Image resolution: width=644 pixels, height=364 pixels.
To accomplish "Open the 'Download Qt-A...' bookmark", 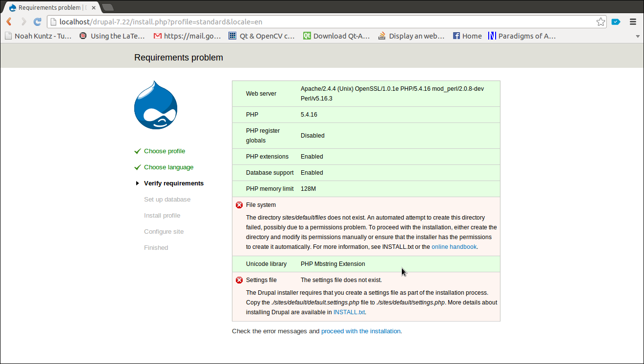I will (x=336, y=36).
